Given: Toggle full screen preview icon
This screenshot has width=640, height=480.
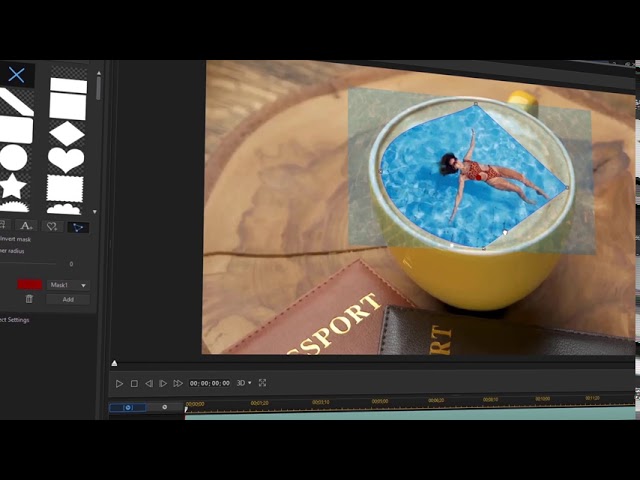Looking at the screenshot, I should tap(262, 382).
